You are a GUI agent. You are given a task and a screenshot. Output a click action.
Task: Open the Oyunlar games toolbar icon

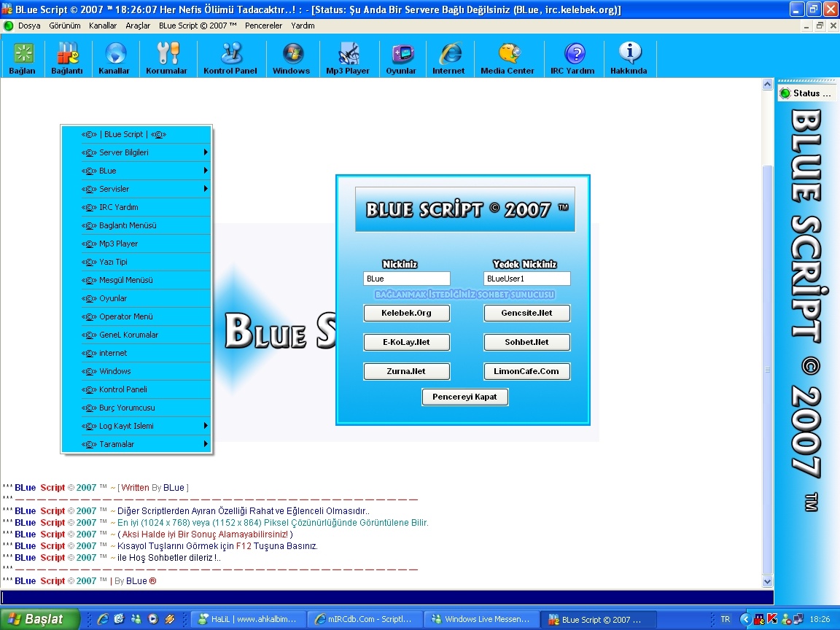[401, 58]
